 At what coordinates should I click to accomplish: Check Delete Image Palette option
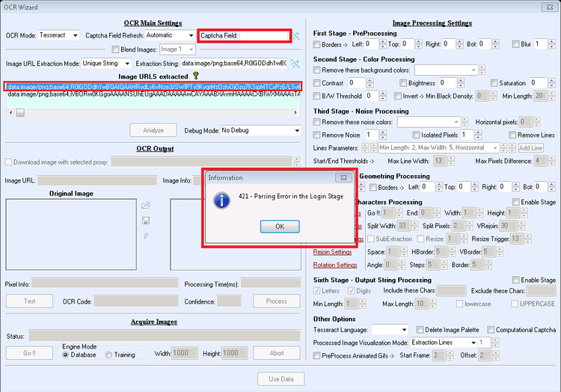[420, 329]
